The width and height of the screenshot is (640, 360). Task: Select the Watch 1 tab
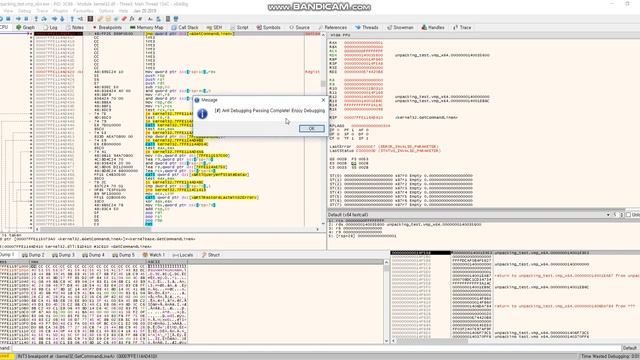[x=154, y=255]
